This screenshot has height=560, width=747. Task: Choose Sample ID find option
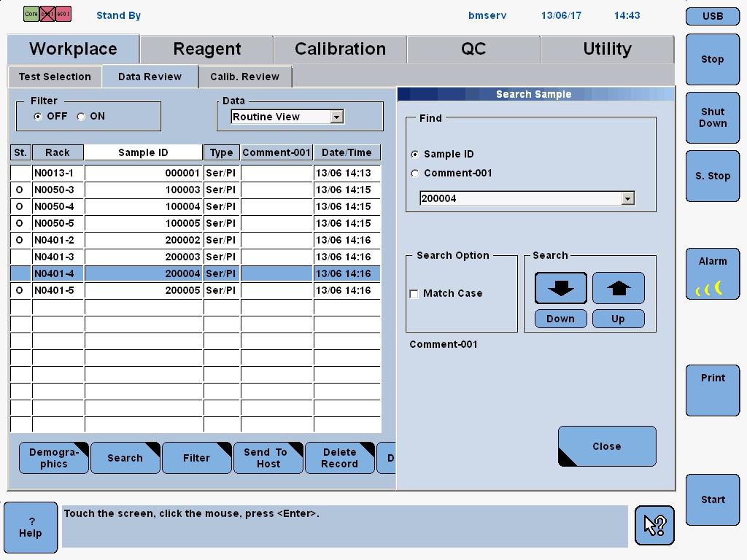coord(415,155)
